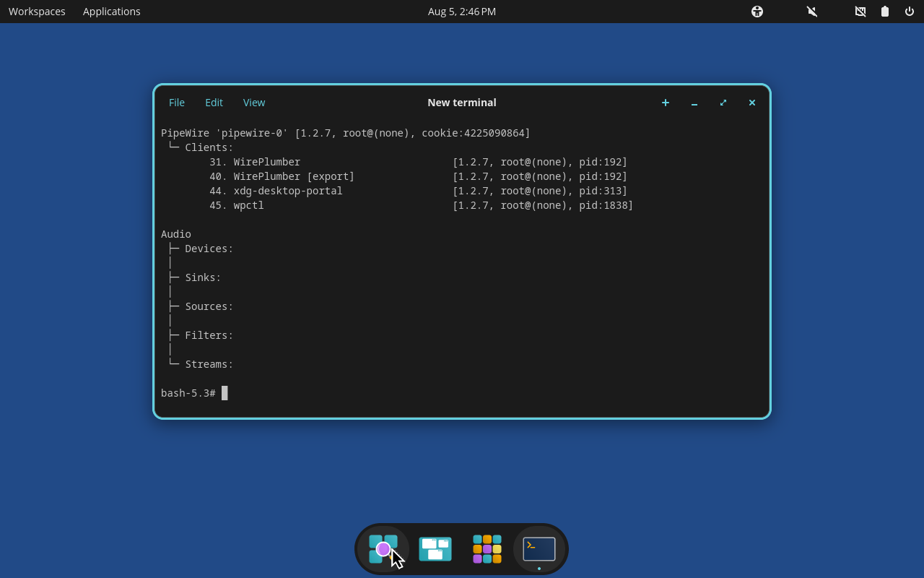This screenshot has height=578, width=924.
Task: Open the network indicator in top panel
Action: (x=860, y=12)
